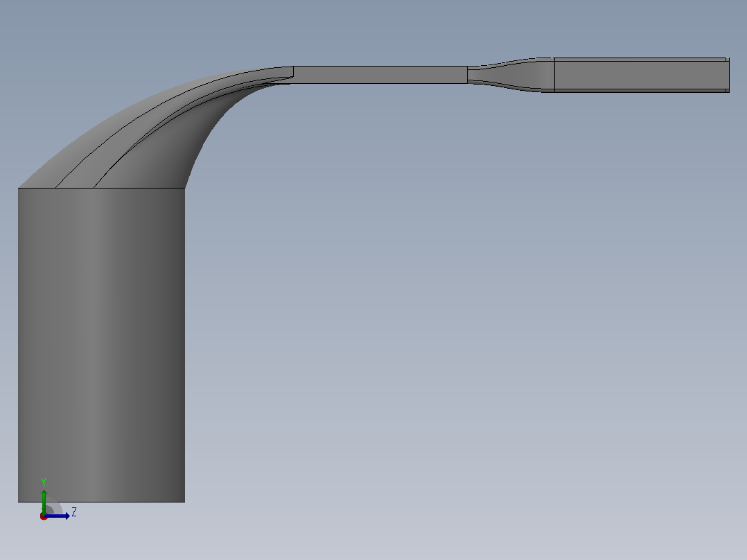
Task: Select the large vertical cylinder face
Action: coord(101,344)
